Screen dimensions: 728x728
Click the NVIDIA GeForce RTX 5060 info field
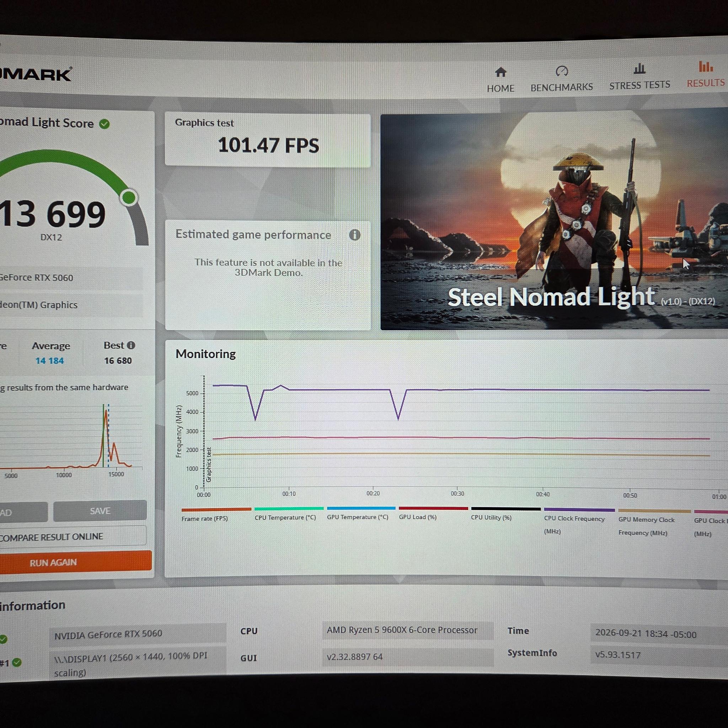point(138,634)
